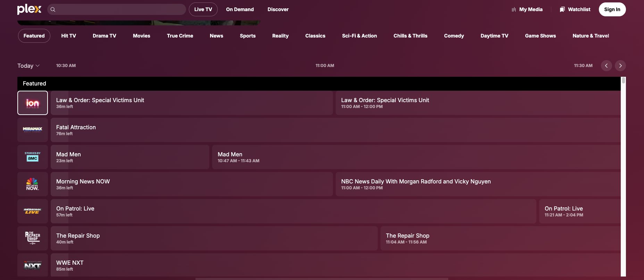Open On Patrol: Live 11:21 AM program
644x280 pixels.
click(580, 211)
